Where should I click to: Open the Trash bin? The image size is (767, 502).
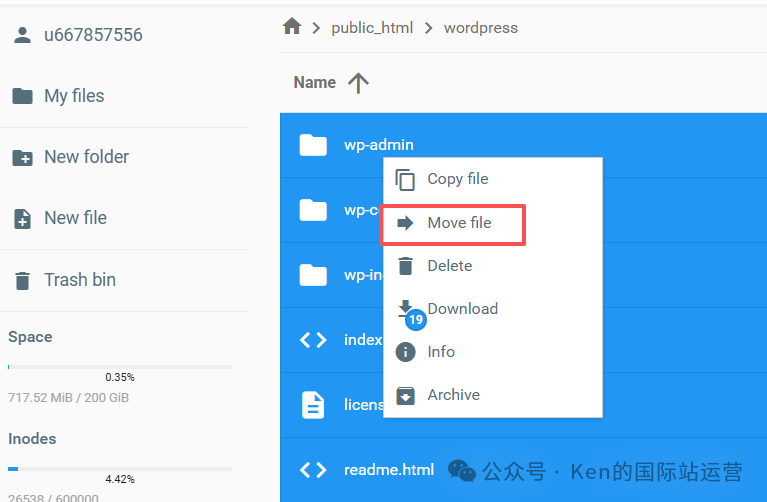coord(80,280)
